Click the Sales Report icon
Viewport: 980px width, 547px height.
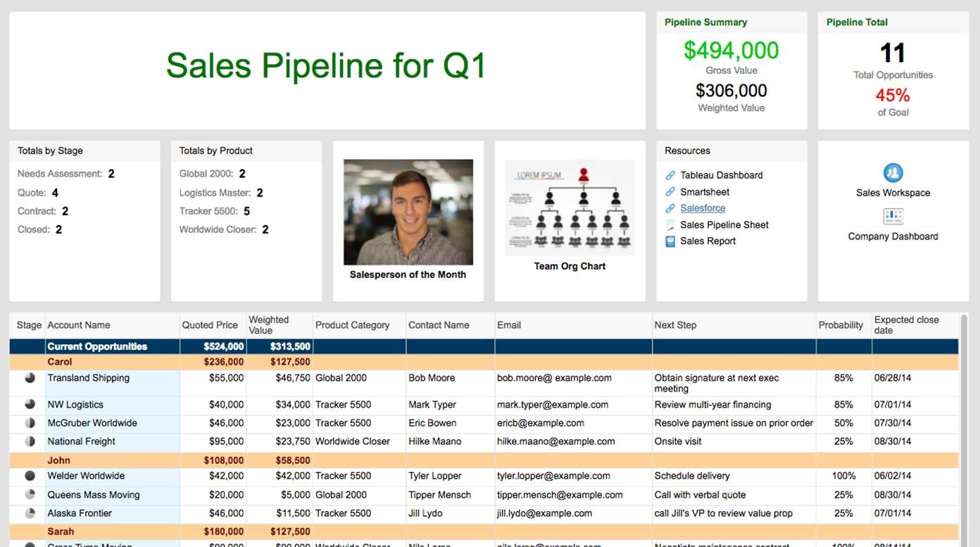(670, 241)
